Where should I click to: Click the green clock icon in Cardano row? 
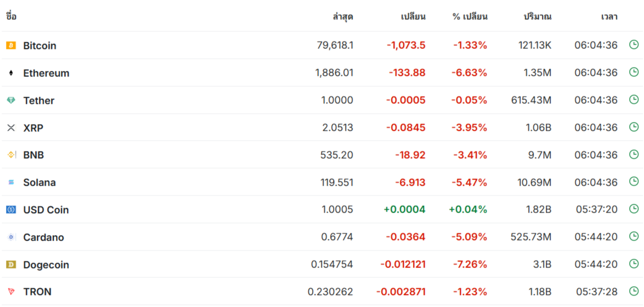pyautogui.click(x=634, y=236)
